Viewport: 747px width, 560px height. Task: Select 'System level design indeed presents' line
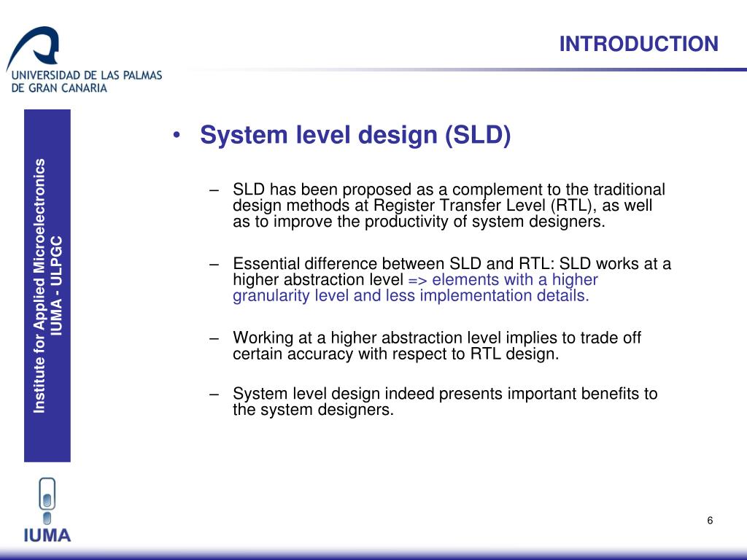pos(445,394)
